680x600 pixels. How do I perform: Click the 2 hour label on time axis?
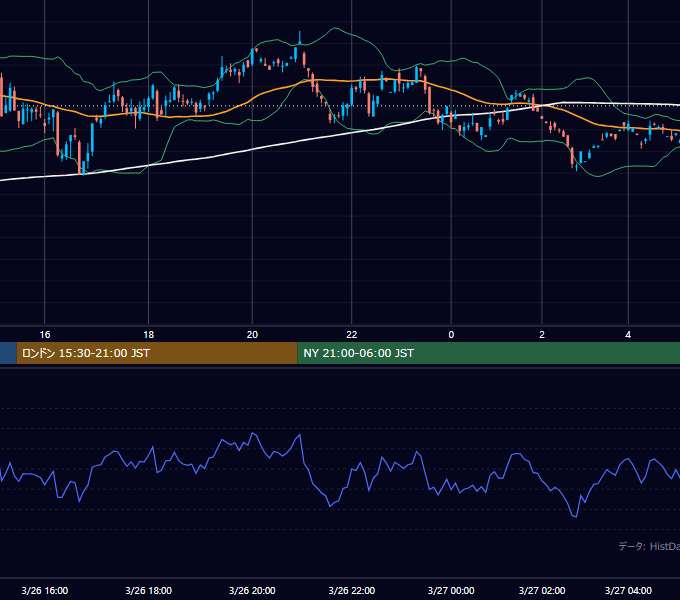[542, 335]
